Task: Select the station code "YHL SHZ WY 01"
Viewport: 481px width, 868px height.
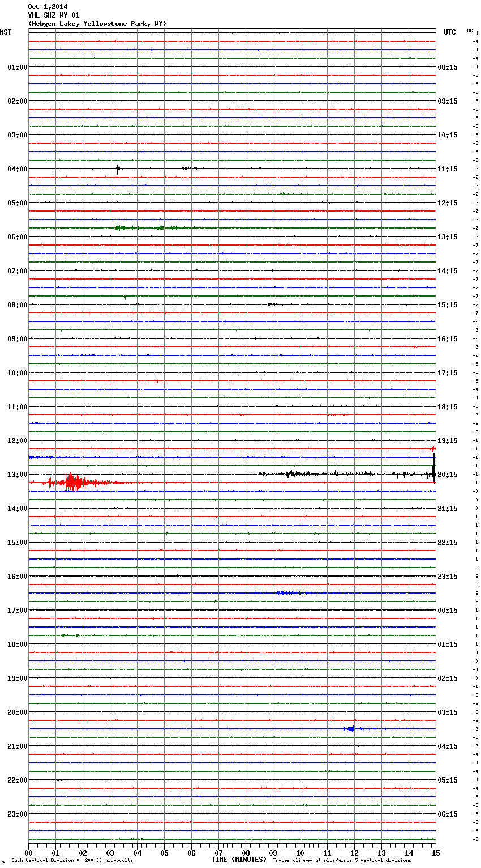Action: pos(54,15)
